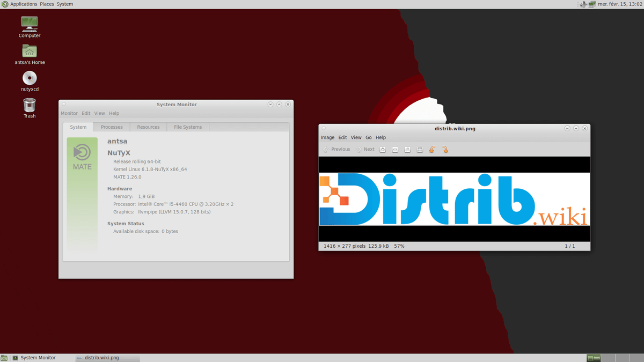The width and height of the screenshot is (644, 362).
Task: Open the System menu in top panel
Action: pyautogui.click(x=64, y=4)
